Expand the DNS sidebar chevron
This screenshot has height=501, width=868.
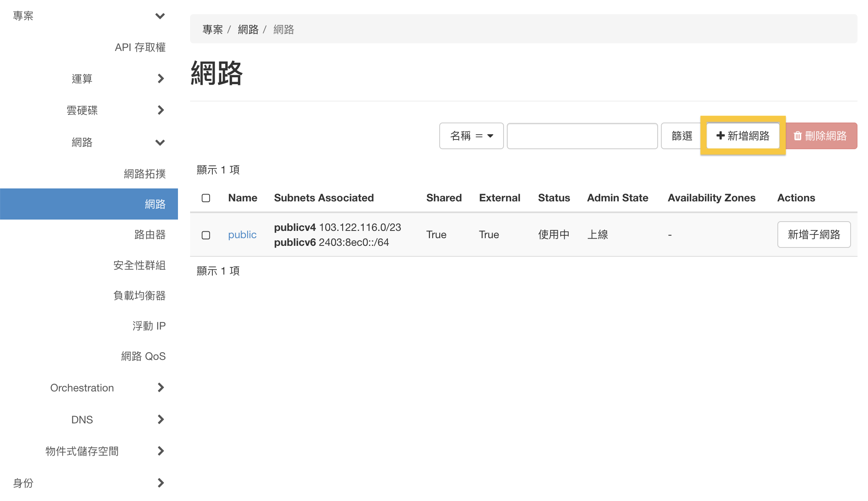(161, 419)
